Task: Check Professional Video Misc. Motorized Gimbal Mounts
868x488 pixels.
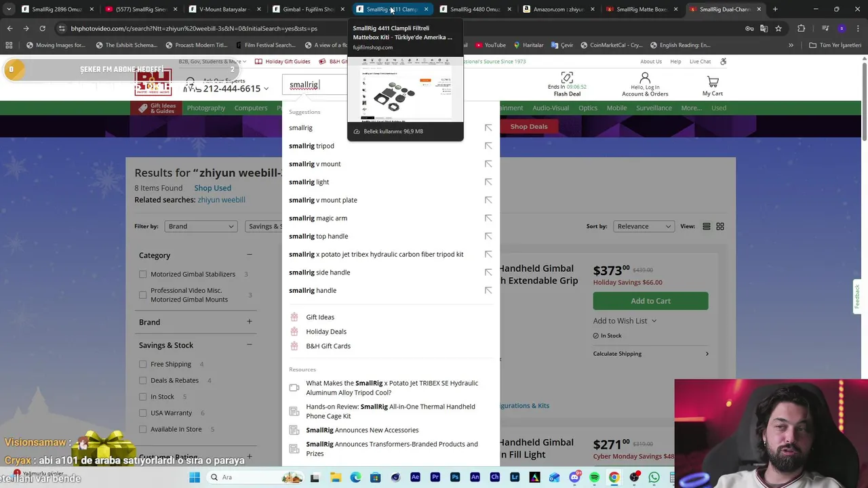Action: click(142, 295)
